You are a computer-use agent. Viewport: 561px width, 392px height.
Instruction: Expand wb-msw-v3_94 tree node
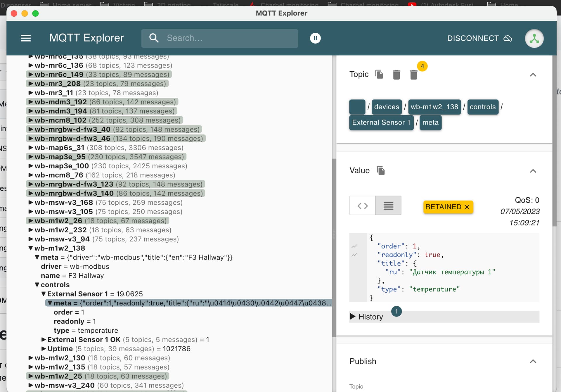click(30, 239)
